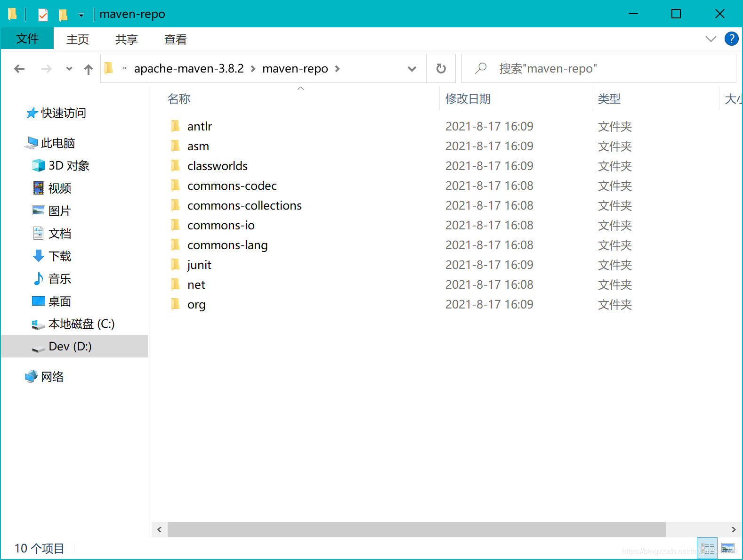This screenshot has height=560, width=743.
Task: Click the scroll right arrow
Action: [734, 529]
